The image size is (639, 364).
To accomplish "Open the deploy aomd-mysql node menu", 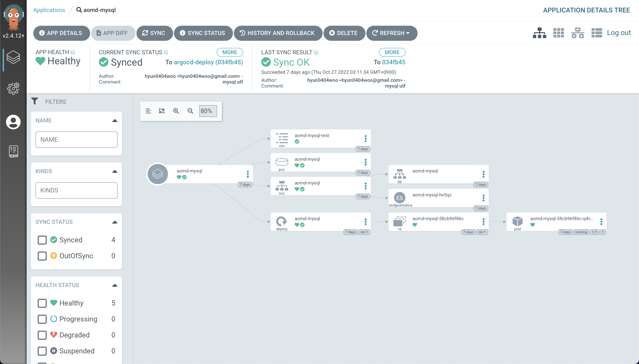I will [x=365, y=221].
